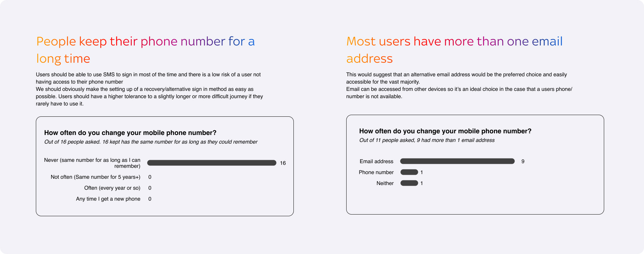Select the 'Often (every year or so)' label
This screenshot has height=254, width=644.
click(x=112, y=188)
